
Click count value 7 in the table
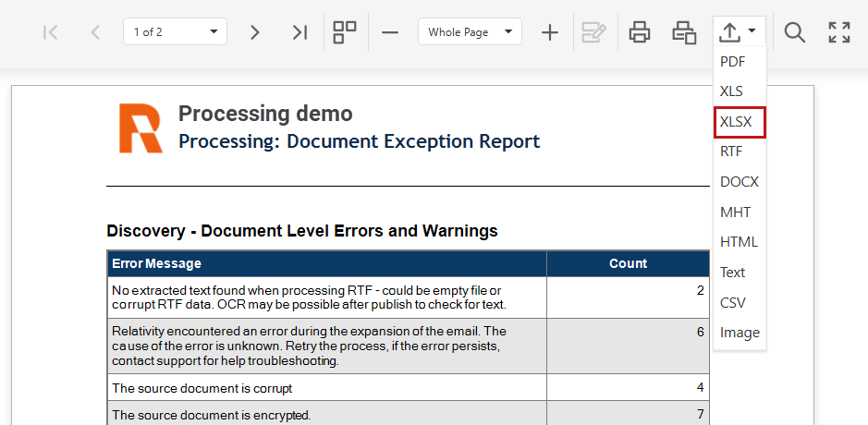(x=701, y=414)
